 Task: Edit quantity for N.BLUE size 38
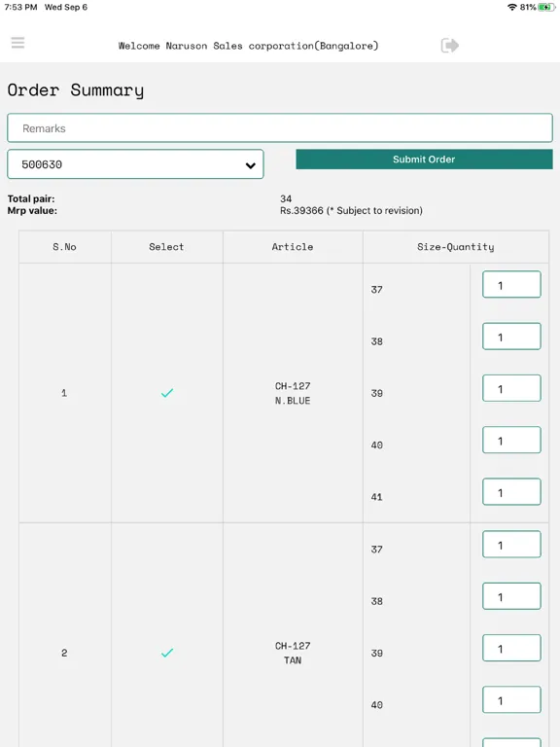click(511, 337)
